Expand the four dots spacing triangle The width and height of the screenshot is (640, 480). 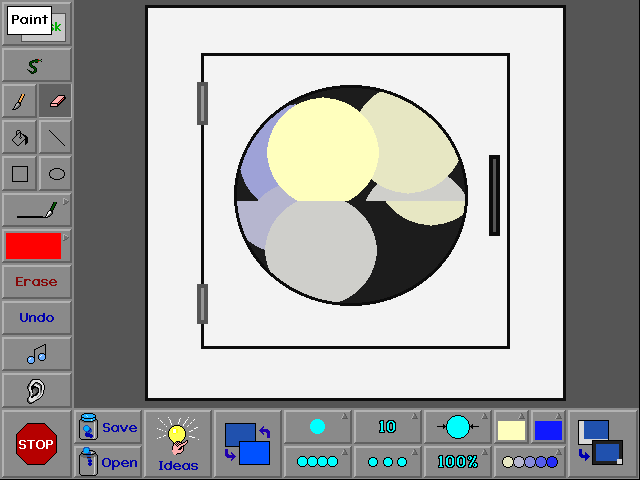(x=345, y=452)
